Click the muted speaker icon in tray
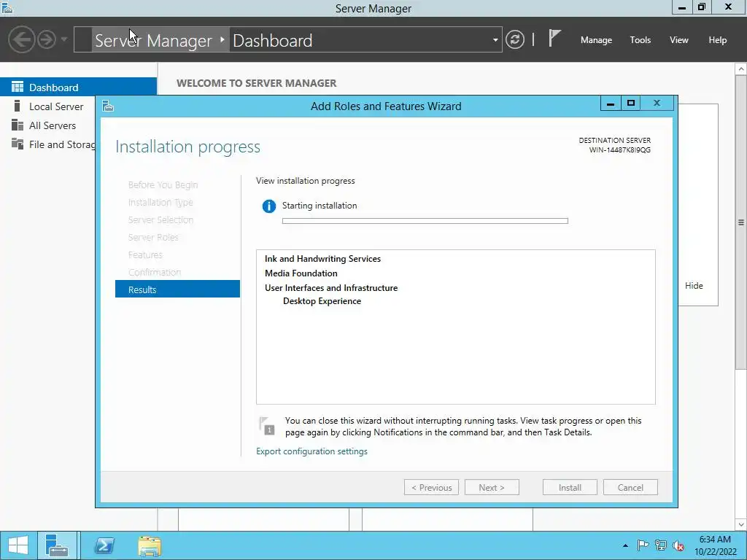 (x=678, y=545)
